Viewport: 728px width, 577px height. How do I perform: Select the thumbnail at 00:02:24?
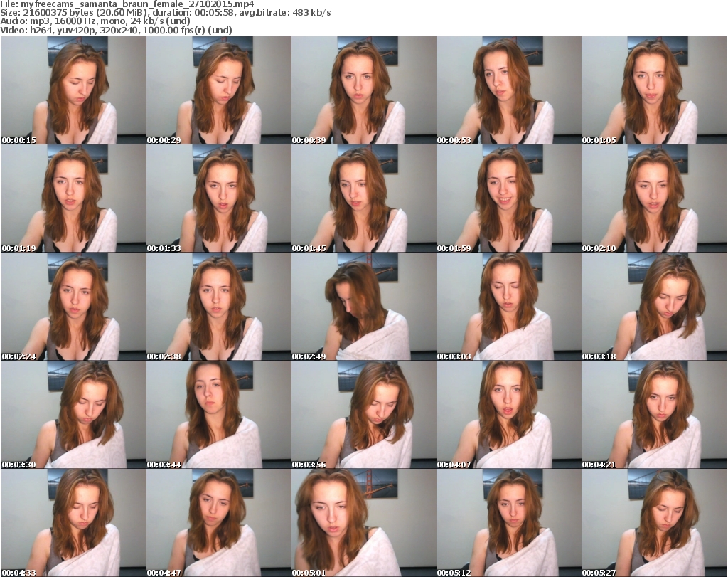point(73,307)
